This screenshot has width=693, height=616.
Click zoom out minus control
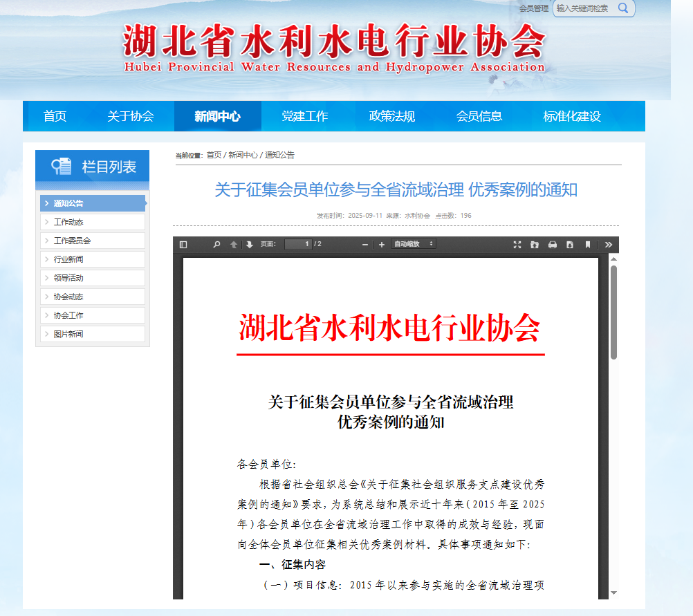tap(364, 244)
